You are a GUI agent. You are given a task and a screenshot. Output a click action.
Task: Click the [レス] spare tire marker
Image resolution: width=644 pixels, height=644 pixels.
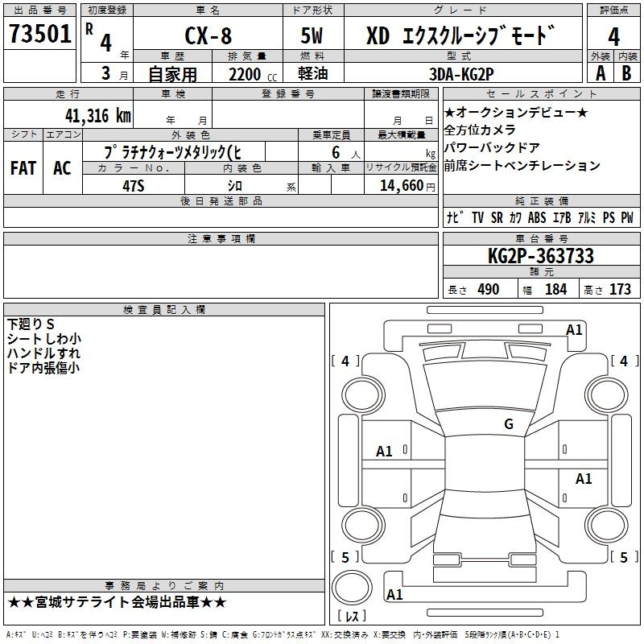(351, 617)
